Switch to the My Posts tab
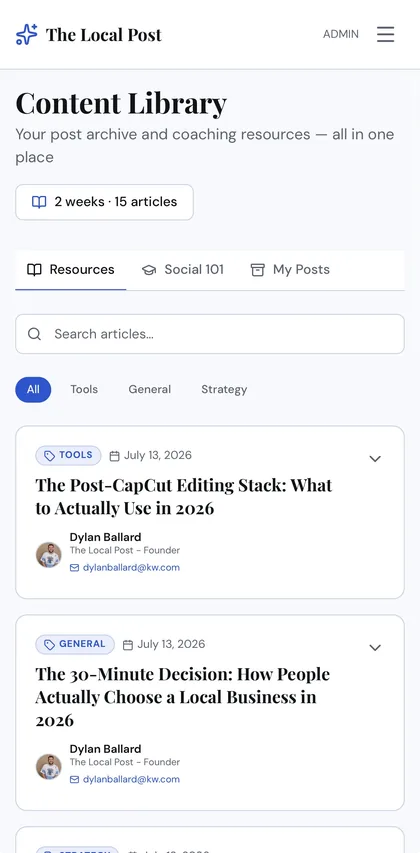420x853 pixels. (x=290, y=270)
